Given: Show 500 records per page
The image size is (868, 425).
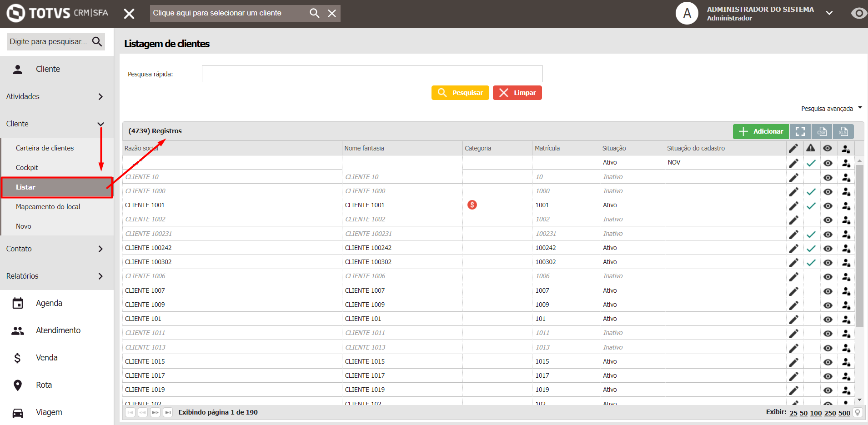Looking at the screenshot, I should (844, 413).
